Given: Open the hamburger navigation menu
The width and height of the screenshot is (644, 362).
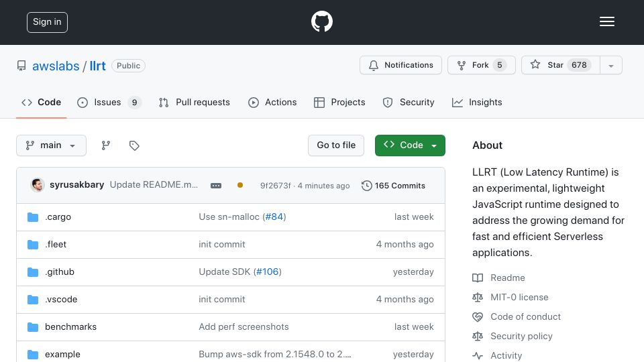Looking at the screenshot, I should (606, 21).
